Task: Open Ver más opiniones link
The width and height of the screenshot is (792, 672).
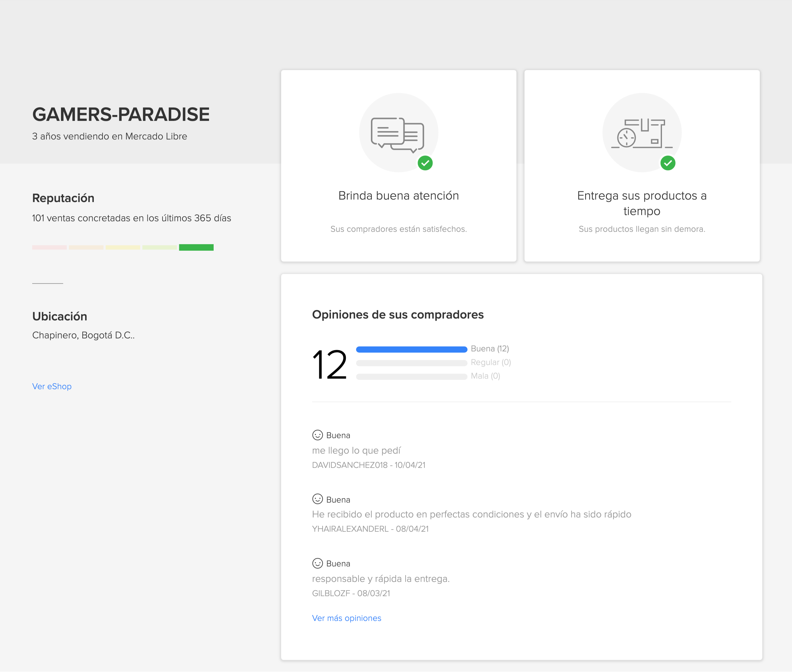Action: pos(346,618)
